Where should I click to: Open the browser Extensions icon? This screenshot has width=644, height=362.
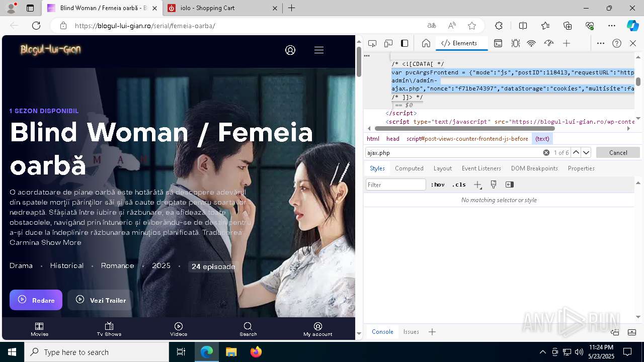click(x=499, y=26)
